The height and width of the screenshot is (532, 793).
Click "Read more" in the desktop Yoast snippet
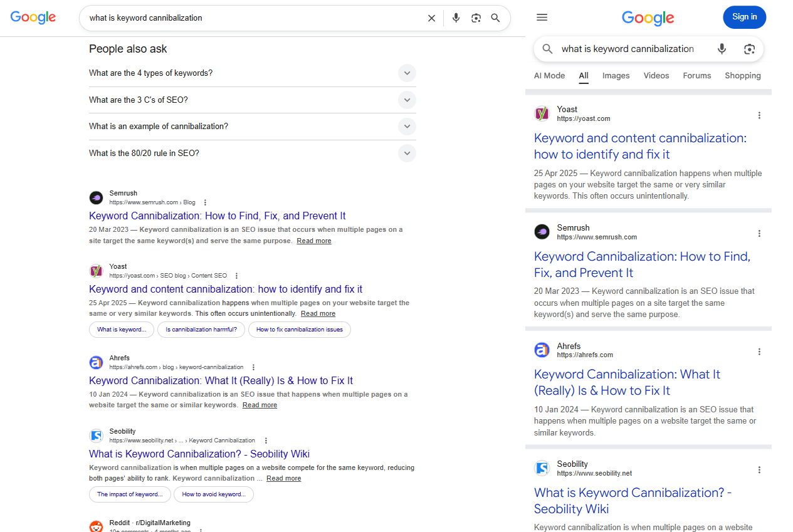click(318, 313)
